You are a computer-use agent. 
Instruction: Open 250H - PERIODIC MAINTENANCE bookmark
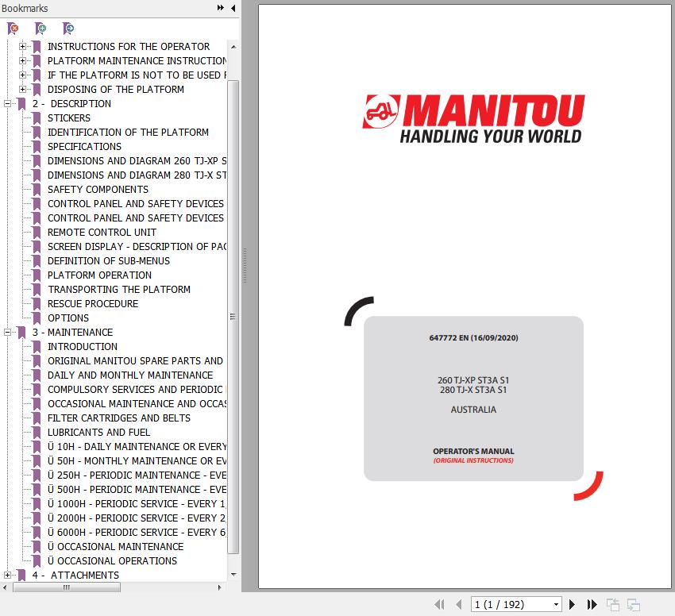[137, 475]
